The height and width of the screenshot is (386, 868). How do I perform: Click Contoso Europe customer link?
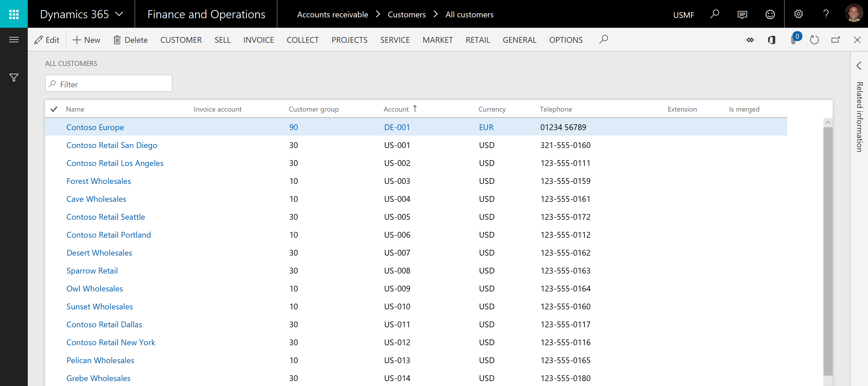point(95,127)
